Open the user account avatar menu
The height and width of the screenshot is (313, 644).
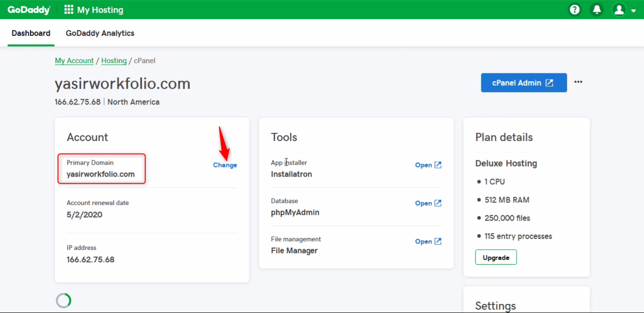pyautogui.click(x=624, y=10)
